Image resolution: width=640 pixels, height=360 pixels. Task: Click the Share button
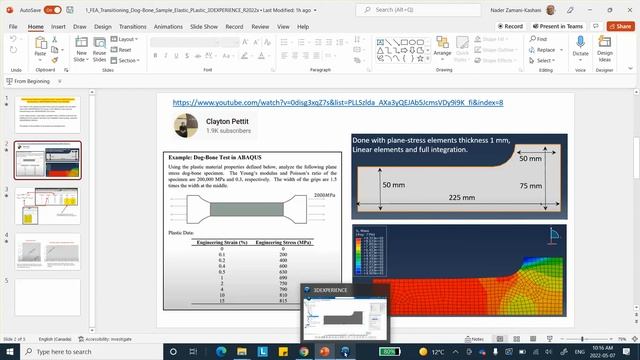pyautogui.click(x=620, y=26)
